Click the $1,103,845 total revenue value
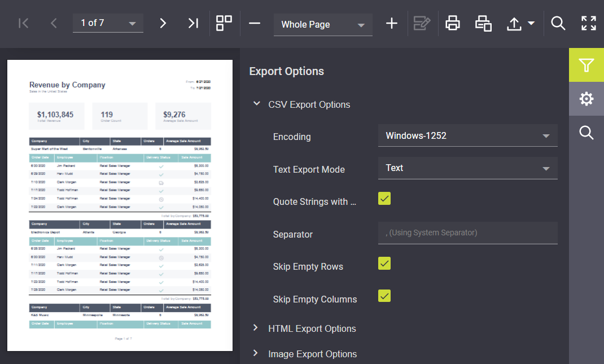The height and width of the screenshot is (364, 604). (55, 115)
